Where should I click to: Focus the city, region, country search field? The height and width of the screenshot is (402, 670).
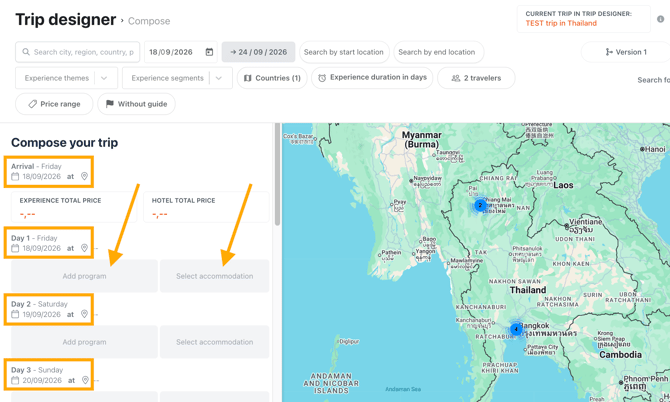(x=77, y=52)
